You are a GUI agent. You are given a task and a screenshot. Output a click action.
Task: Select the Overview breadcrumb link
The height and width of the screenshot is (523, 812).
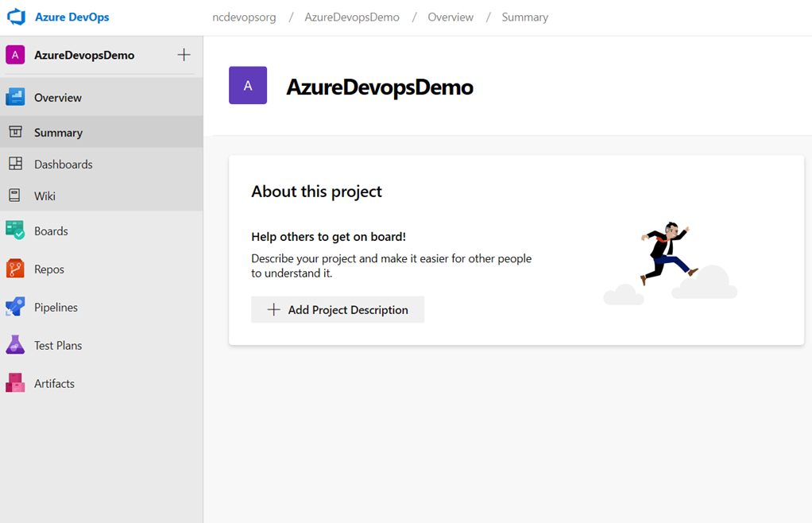(x=450, y=17)
